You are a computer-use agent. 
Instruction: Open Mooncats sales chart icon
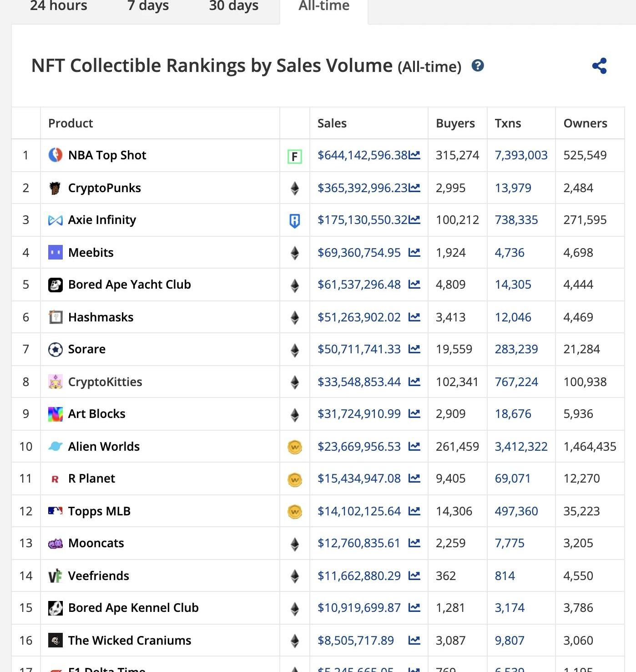coord(414,543)
